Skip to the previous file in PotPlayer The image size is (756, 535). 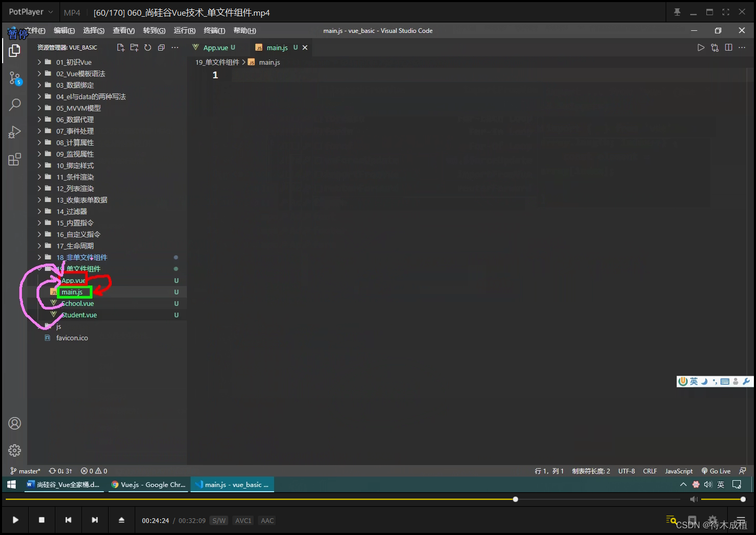(x=68, y=520)
